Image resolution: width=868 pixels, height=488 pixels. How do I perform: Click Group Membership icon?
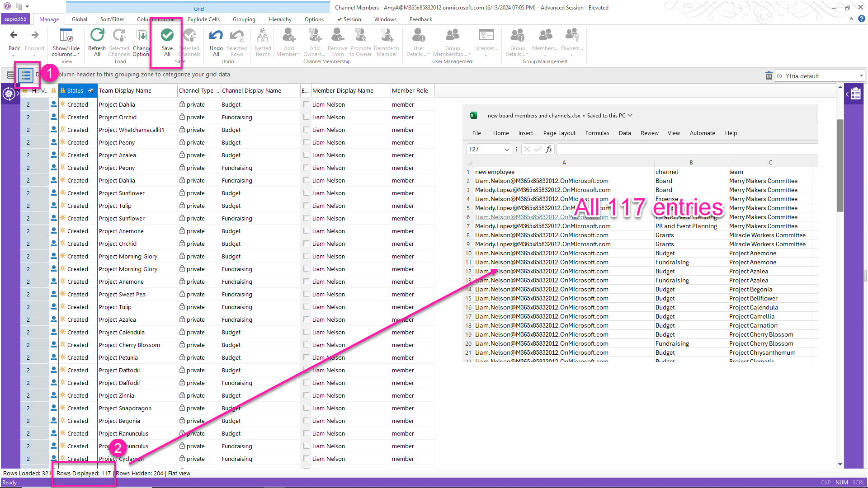tap(453, 35)
